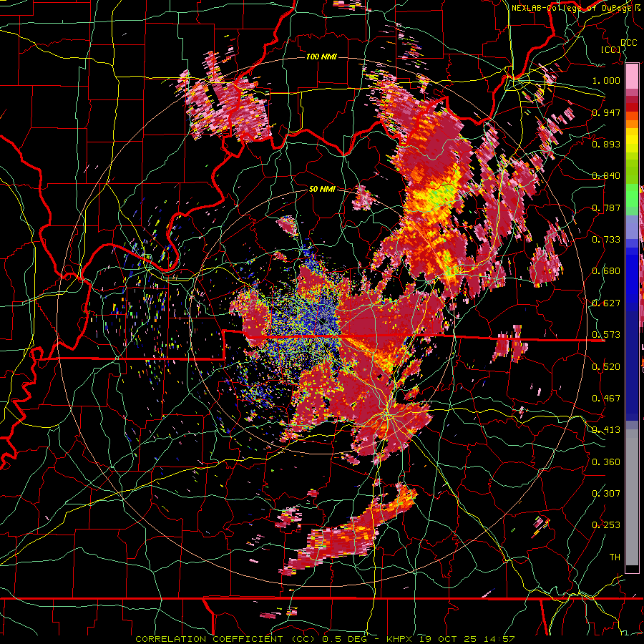Select the 0.627 legend value
The image size is (644, 644).
[606, 303]
